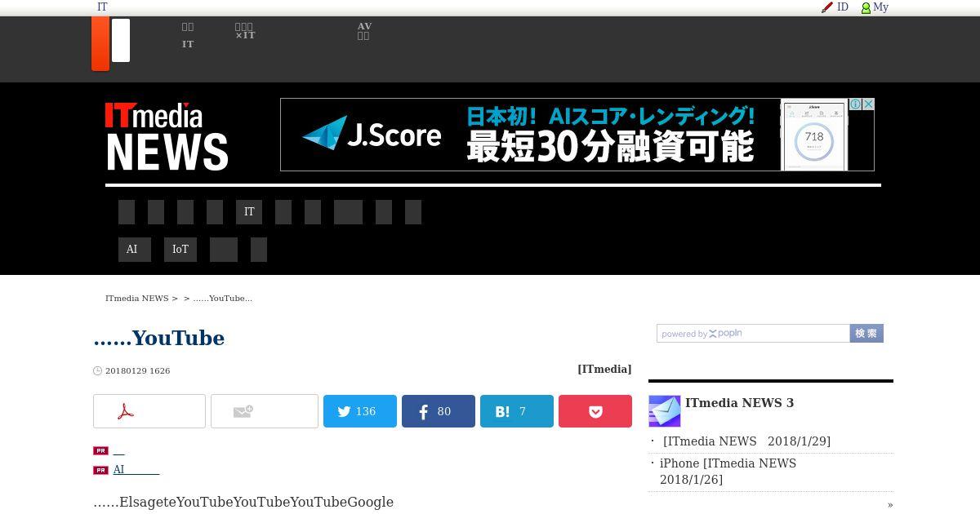Click the mail subscribe icon button
The height and width of the screenshot is (514, 980).
point(265,411)
